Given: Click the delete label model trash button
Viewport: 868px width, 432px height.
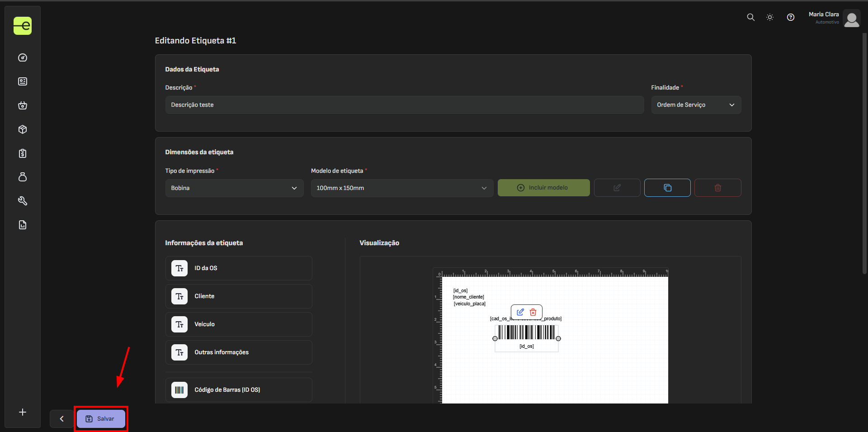Looking at the screenshot, I should point(718,188).
